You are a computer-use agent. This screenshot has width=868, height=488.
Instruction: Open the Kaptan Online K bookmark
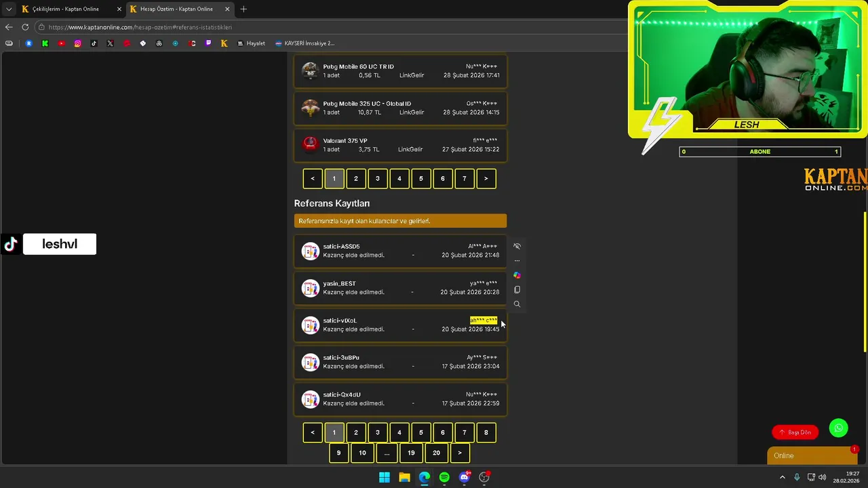(x=224, y=43)
